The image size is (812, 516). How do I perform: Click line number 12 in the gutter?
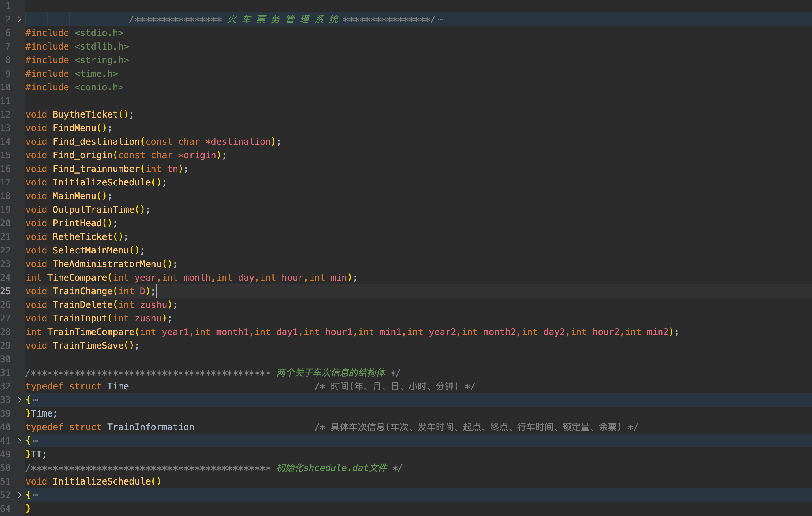[6, 114]
